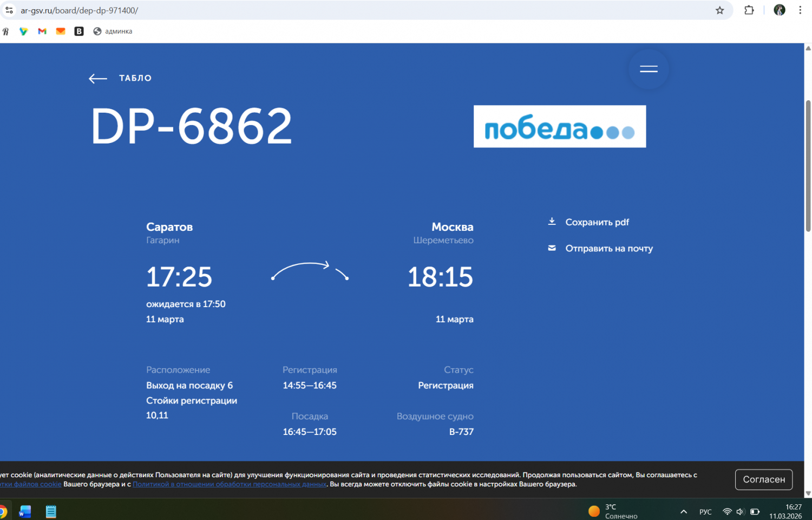Open the Gmail bookmark in the bookmarks bar
Viewport: 812px width, 520px height.
pyautogui.click(x=42, y=31)
